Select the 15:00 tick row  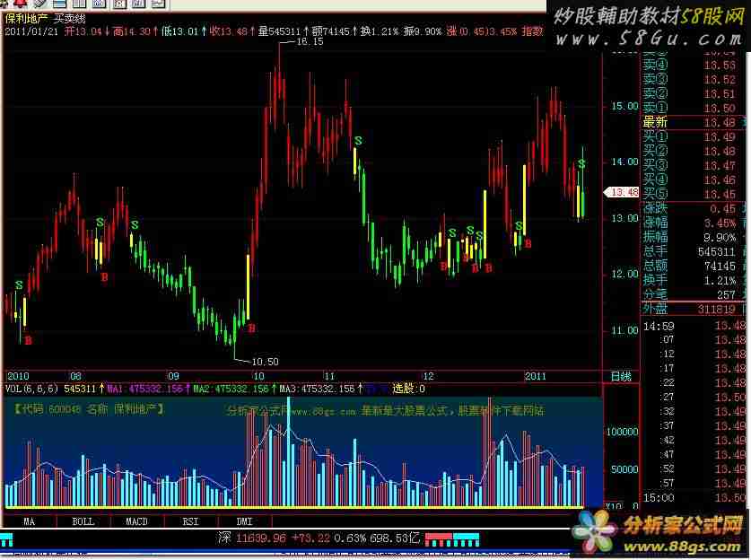pyautogui.click(x=694, y=498)
